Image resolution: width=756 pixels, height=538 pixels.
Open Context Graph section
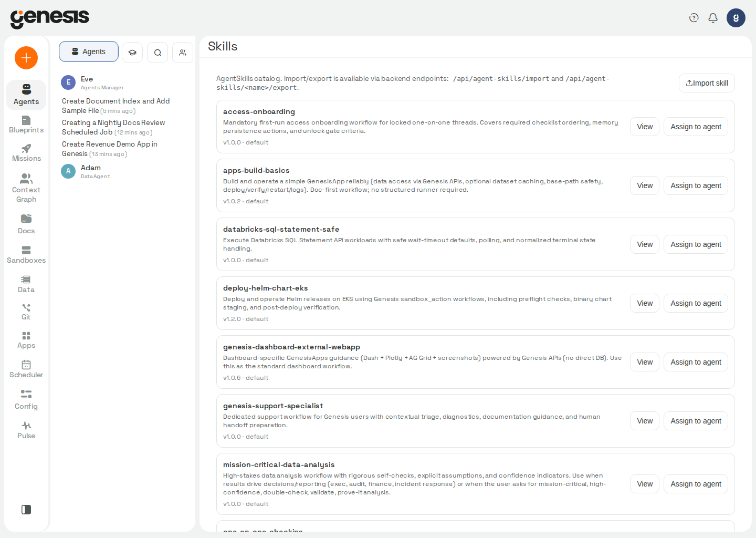[x=26, y=188]
